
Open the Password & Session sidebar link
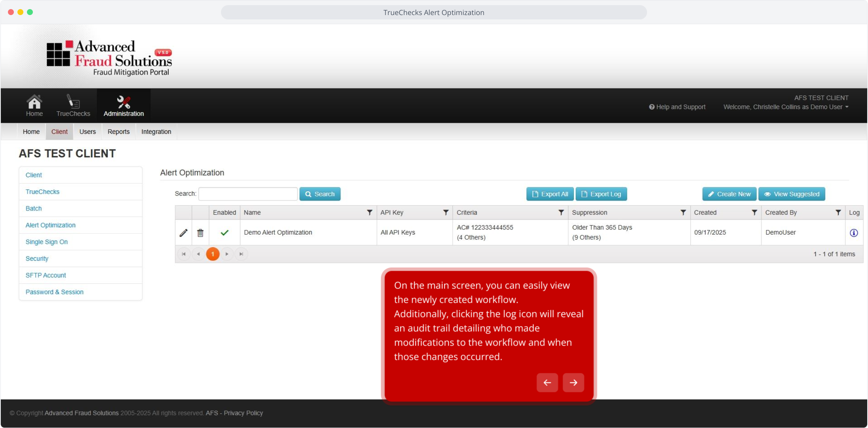55,292
